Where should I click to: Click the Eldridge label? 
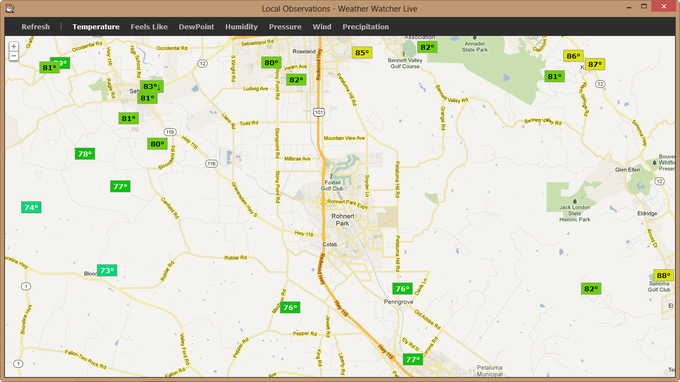pos(647,213)
